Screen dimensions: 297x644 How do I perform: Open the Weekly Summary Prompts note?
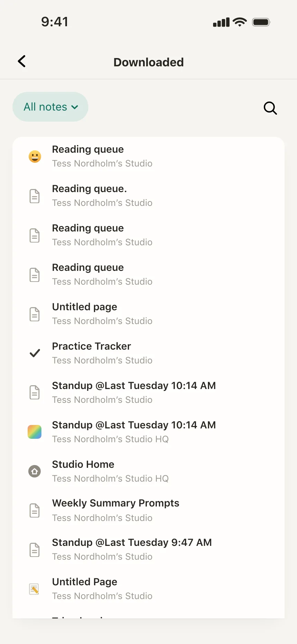(x=148, y=511)
